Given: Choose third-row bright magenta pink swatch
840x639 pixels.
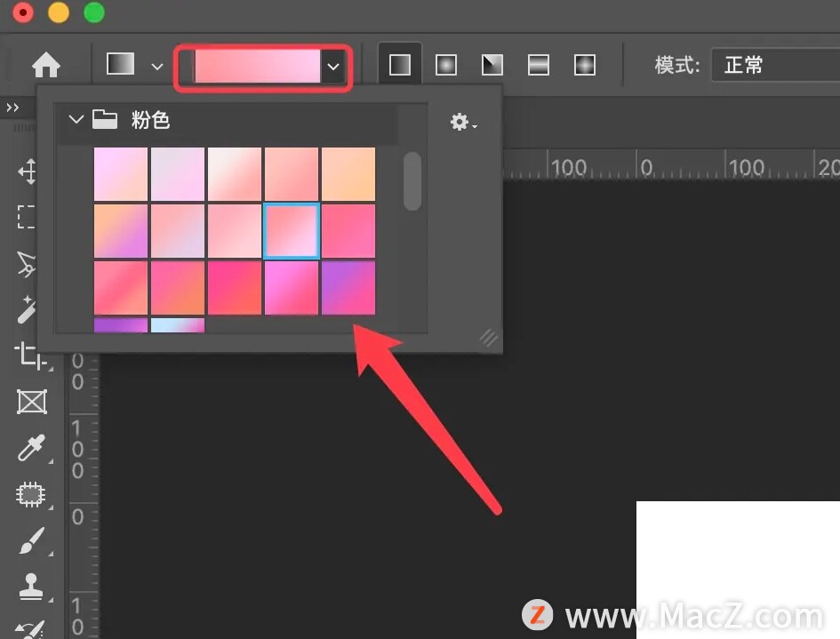Looking at the screenshot, I should click(x=292, y=288).
